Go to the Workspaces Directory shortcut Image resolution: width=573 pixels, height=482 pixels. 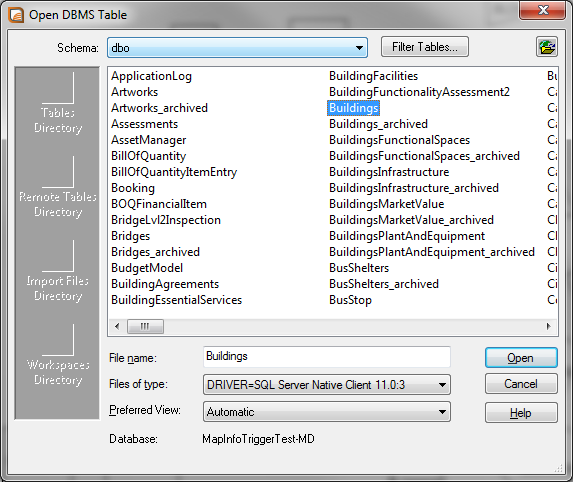[x=57, y=355]
